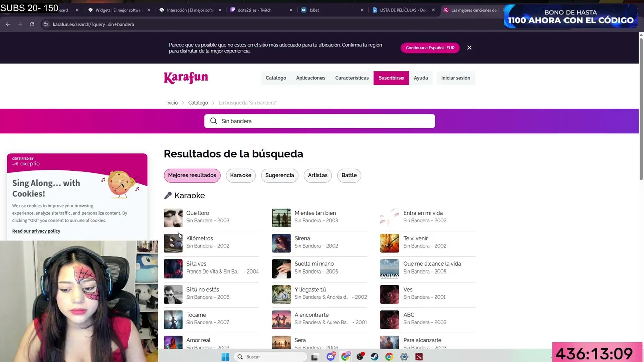Screen dimensions: 644x362
Task: Close the dota2ti_es Twitch tab
Action: (291, 10)
